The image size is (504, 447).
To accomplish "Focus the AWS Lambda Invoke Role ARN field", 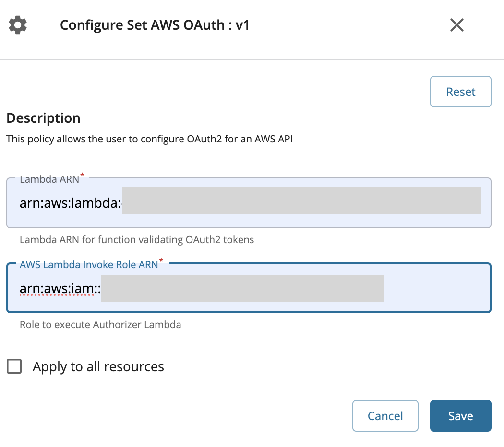I will (249, 288).
